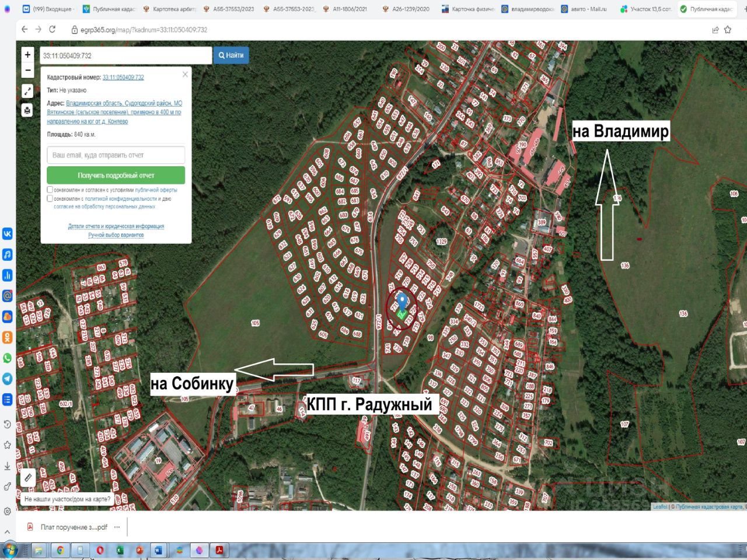Open the Windows Start menu
This screenshot has width=747, height=560.
9,550
